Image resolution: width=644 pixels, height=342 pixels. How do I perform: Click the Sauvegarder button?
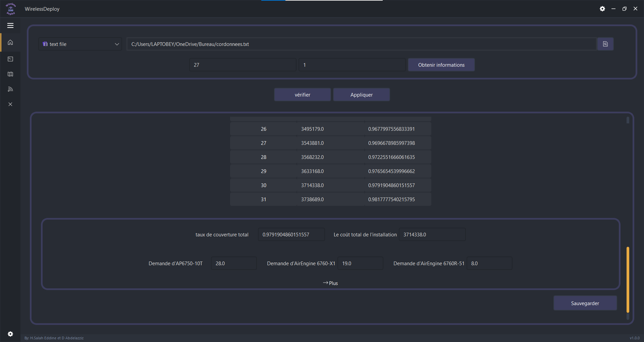[585, 303]
